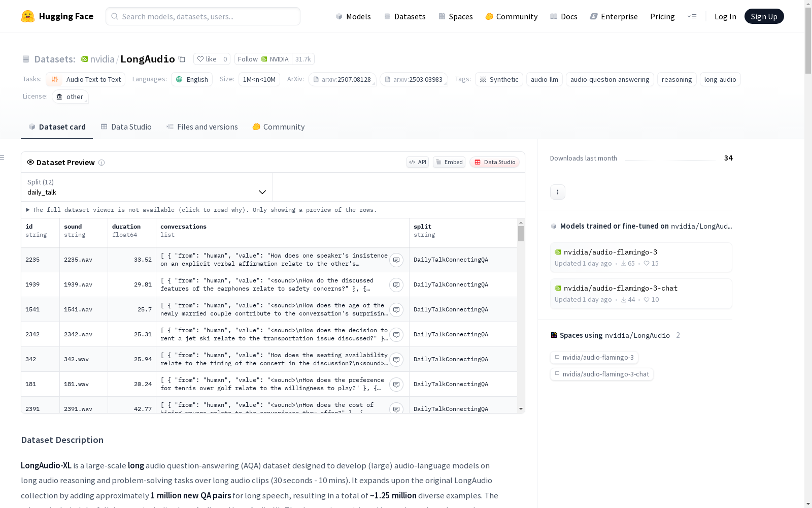Screen dimensions: 812x508
Task: Open conversation viewer for row 2342
Action: [396, 335]
